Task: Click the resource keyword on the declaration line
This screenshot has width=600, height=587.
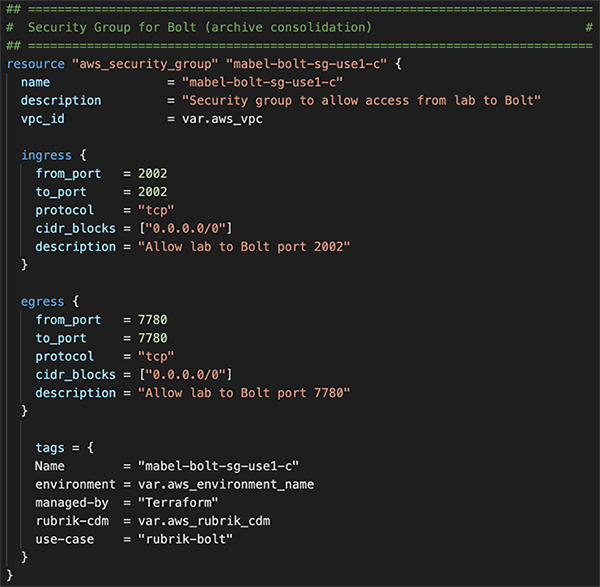Action: [36, 64]
